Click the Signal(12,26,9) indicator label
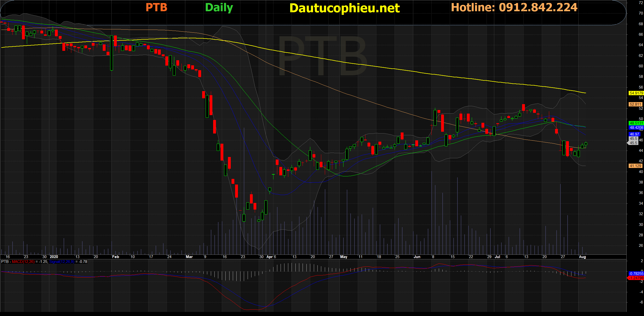Image resolution: width=644 pixels, height=316 pixels. pos(62,262)
